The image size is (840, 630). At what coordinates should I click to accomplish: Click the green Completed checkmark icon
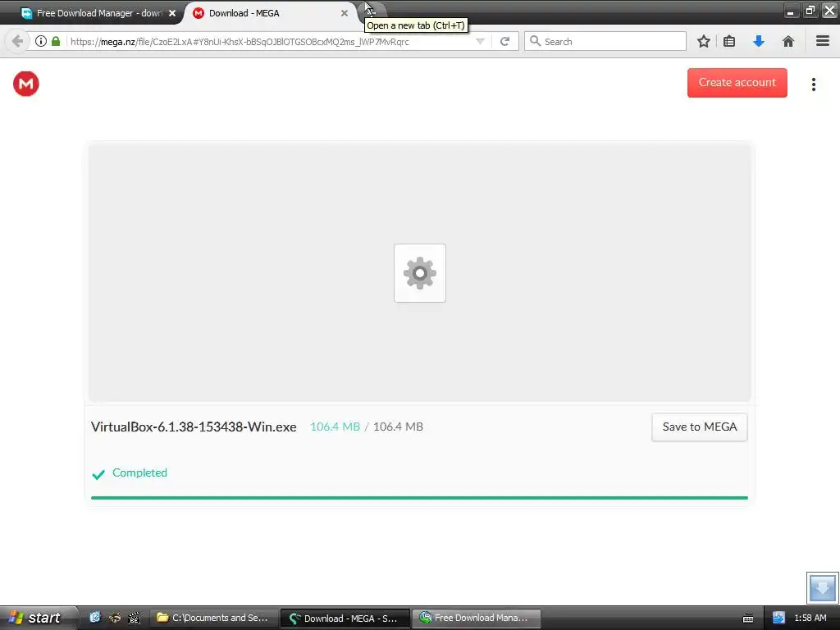pos(98,474)
